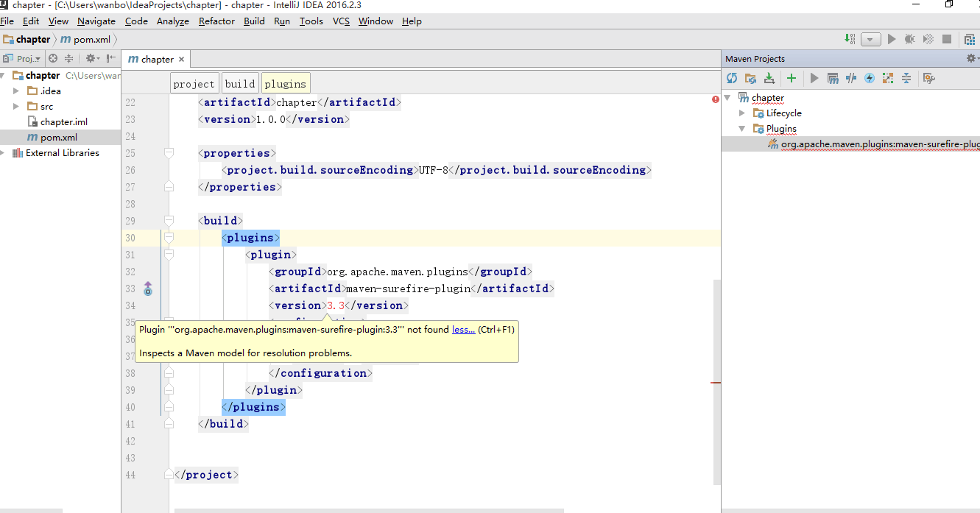Reimport all Maven projects
Viewport: 980px width, 513px height.
pyautogui.click(x=731, y=78)
